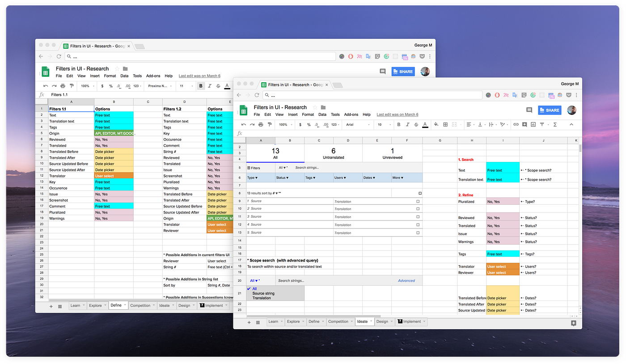Select the Merge cells icon
The height and width of the screenshot is (364, 626).
[454, 124]
